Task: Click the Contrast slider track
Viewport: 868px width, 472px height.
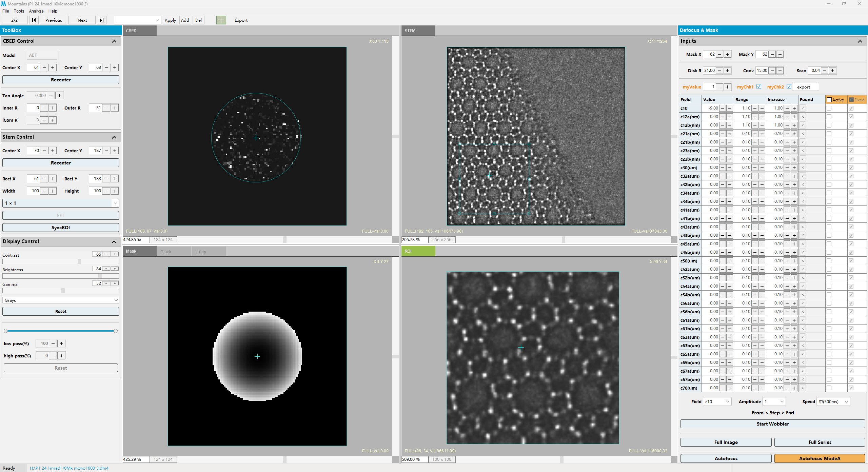Action: click(x=61, y=261)
